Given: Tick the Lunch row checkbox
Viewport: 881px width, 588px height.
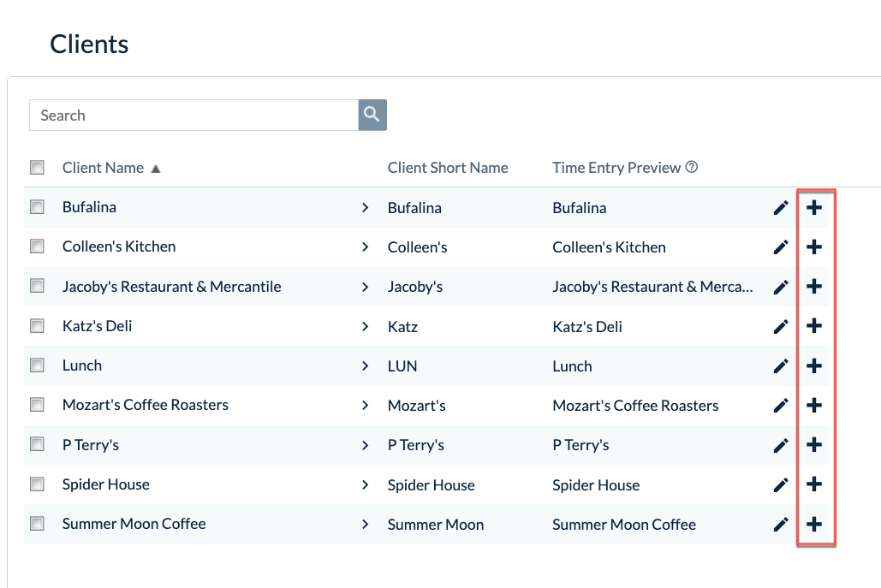Looking at the screenshot, I should tap(37, 365).
